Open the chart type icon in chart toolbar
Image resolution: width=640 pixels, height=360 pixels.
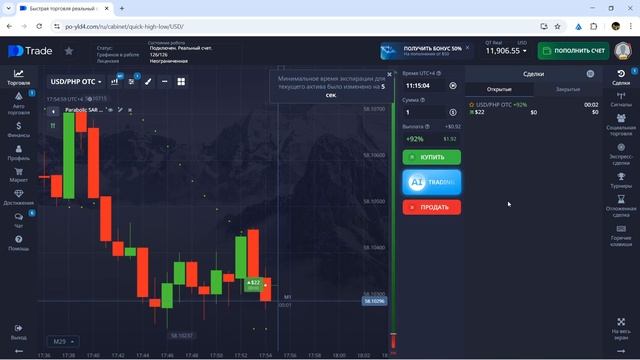coord(115,82)
